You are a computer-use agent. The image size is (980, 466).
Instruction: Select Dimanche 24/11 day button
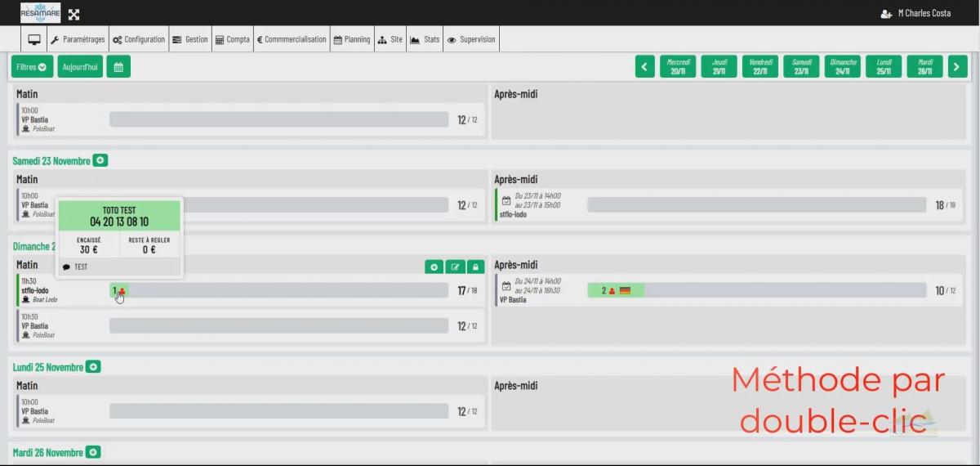(843, 67)
